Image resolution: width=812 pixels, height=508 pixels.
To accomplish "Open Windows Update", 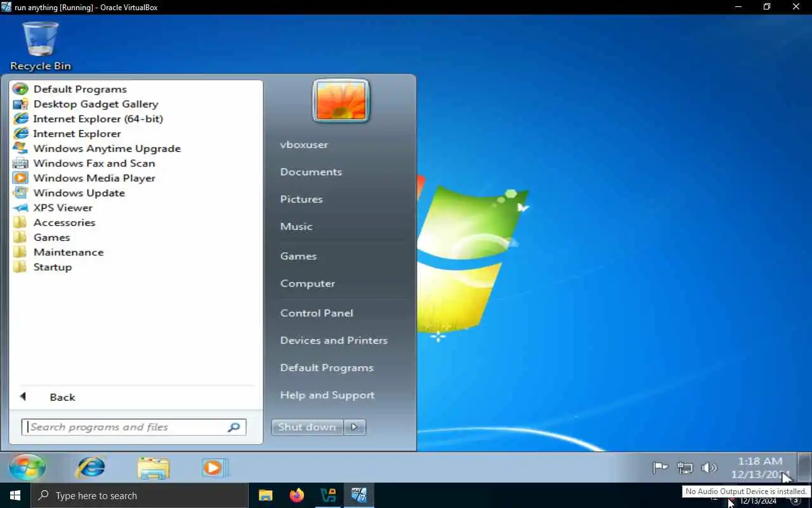I will 69,193.
